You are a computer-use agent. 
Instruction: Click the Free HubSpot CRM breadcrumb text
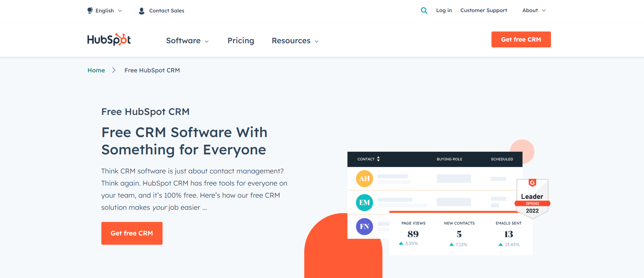[152, 70]
